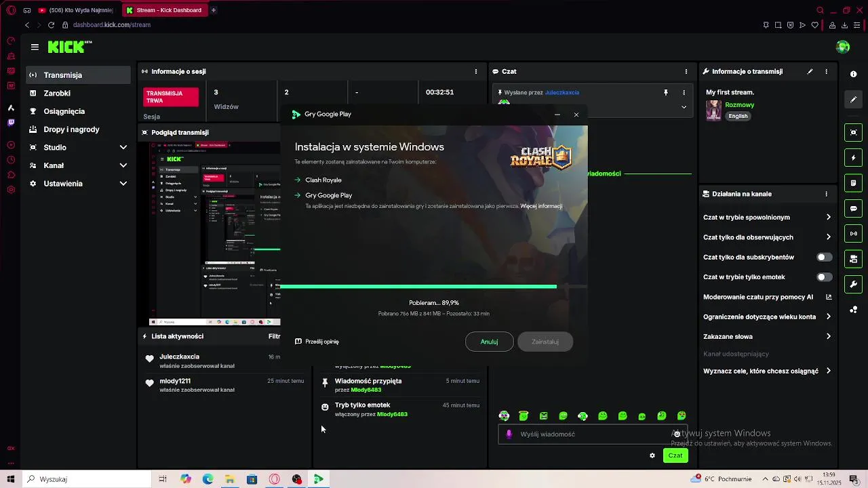
Task: Unpin the message sent by Juleczkaxcia
Action: tap(666, 92)
